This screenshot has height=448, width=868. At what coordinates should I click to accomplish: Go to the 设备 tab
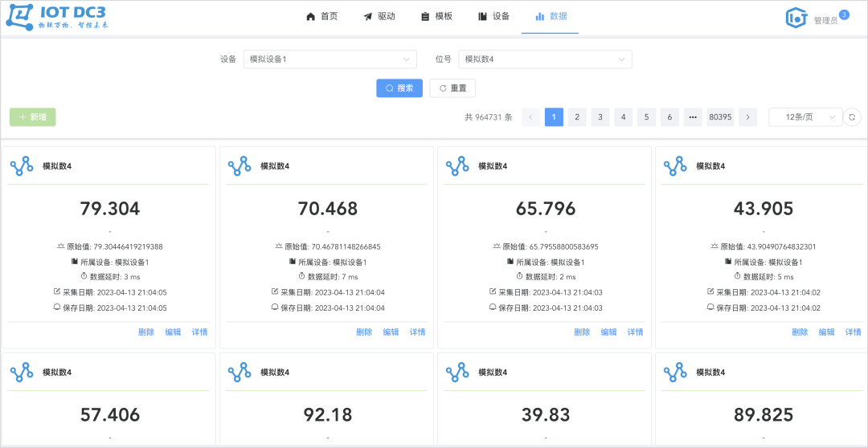tap(493, 17)
